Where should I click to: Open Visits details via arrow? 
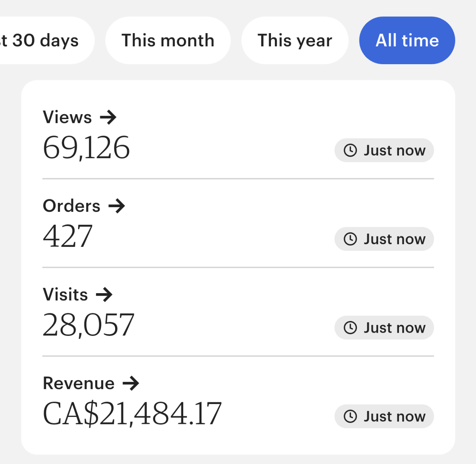[x=104, y=295]
